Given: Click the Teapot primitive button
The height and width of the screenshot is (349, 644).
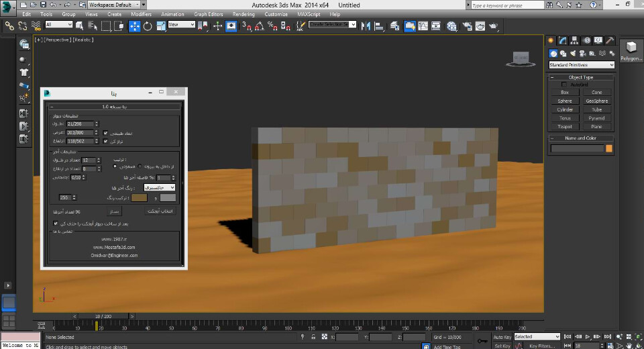Looking at the screenshot, I should pyautogui.click(x=565, y=126).
